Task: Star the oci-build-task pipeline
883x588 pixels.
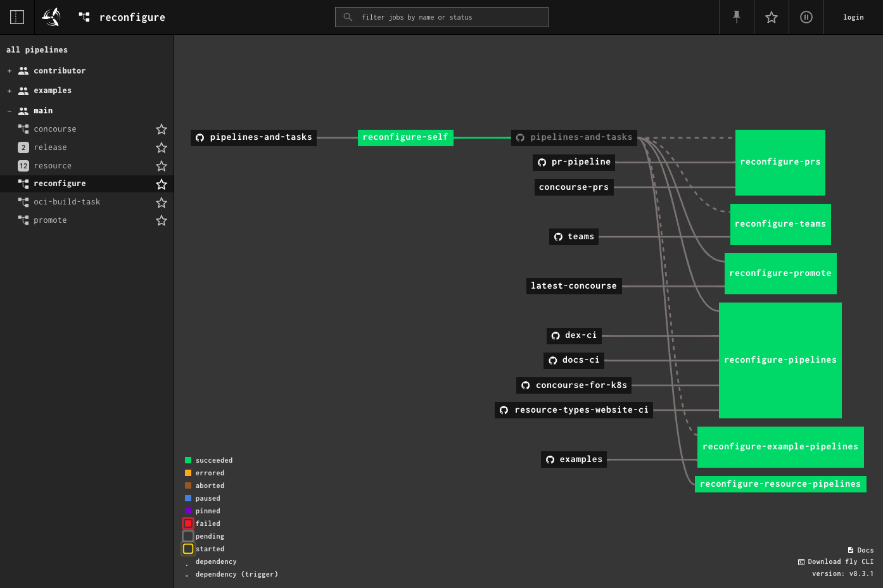Action: point(162,203)
